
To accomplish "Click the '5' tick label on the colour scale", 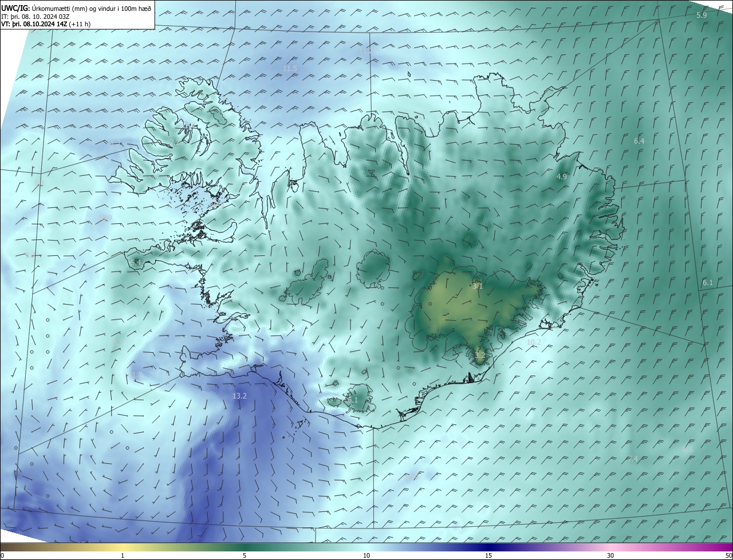I will tap(245, 555).
